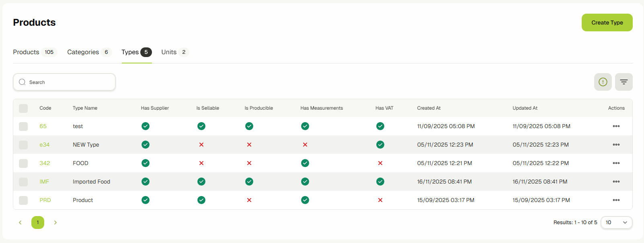Image resolution: width=644 pixels, height=243 pixels.
Task: Click Has VAT red cross for Product row
Action: coord(380,200)
